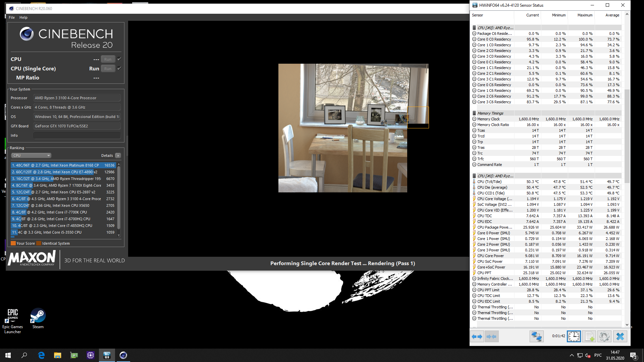The width and height of the screenshot is (644, 362).
Task: Open HWiNFO sensor settings gear
Action: click(604, 337)
